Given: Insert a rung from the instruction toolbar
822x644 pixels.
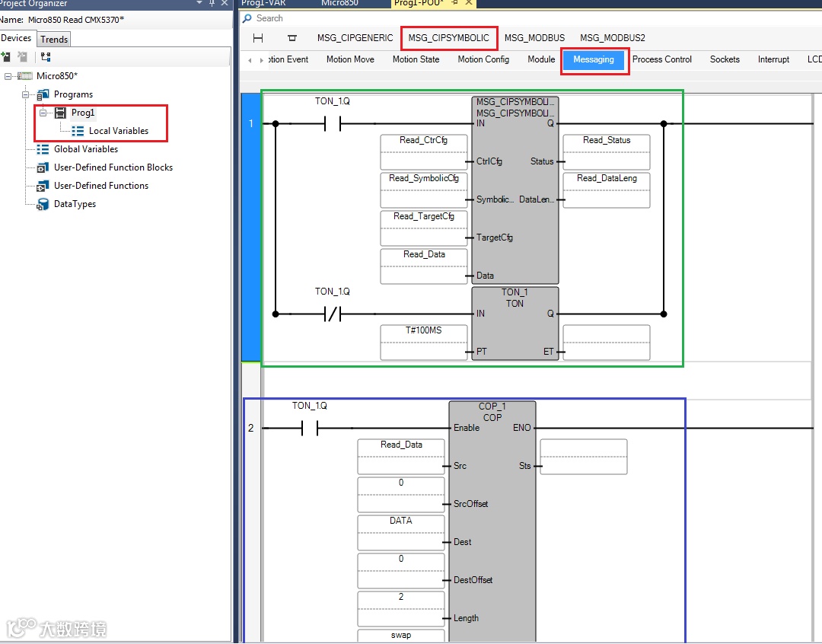Looking at the screenshot, I should click(x=258, y=38).
